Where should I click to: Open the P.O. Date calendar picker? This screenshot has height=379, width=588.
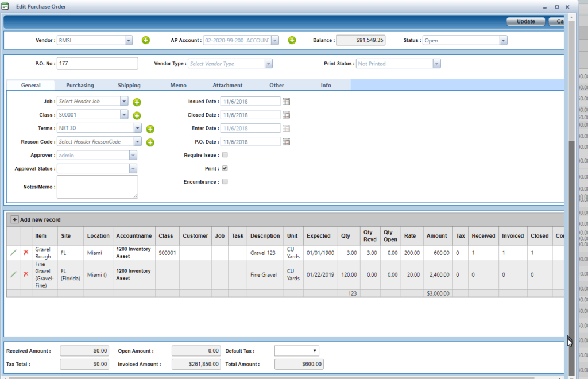tap(287, 142)
